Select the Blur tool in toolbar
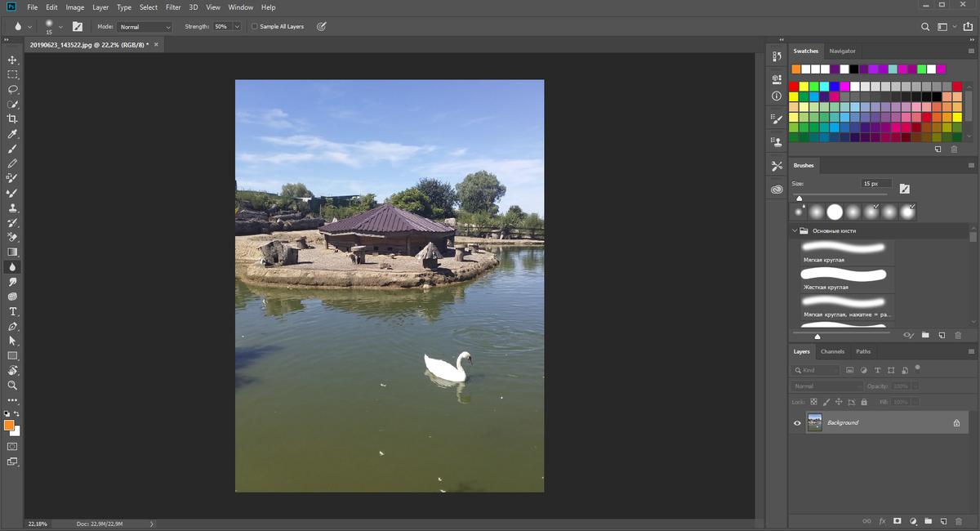 (12, 267)
